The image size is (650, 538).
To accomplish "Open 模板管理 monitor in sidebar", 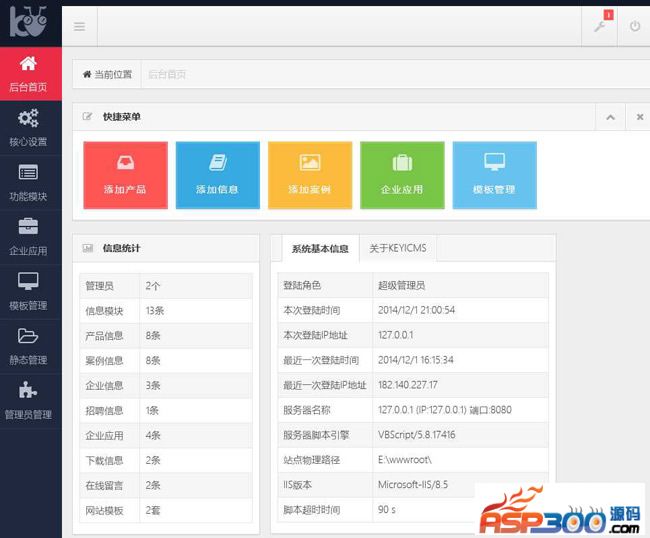I will point(28,292).
